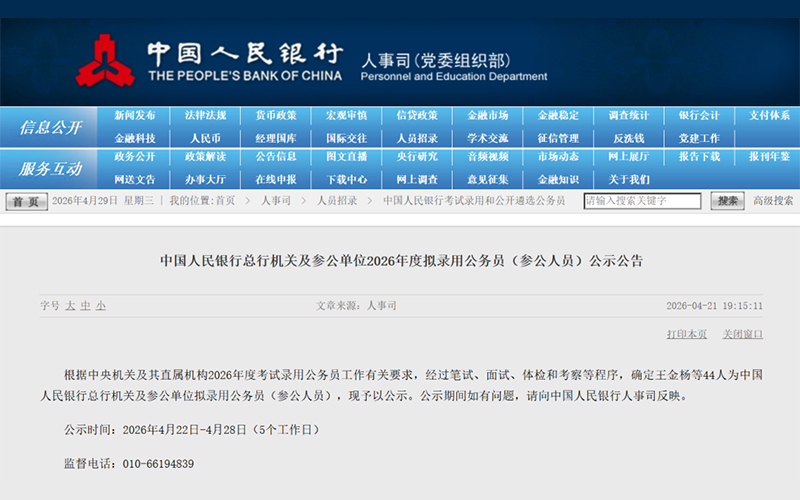Open 在线申报 page

coord(276,180)
